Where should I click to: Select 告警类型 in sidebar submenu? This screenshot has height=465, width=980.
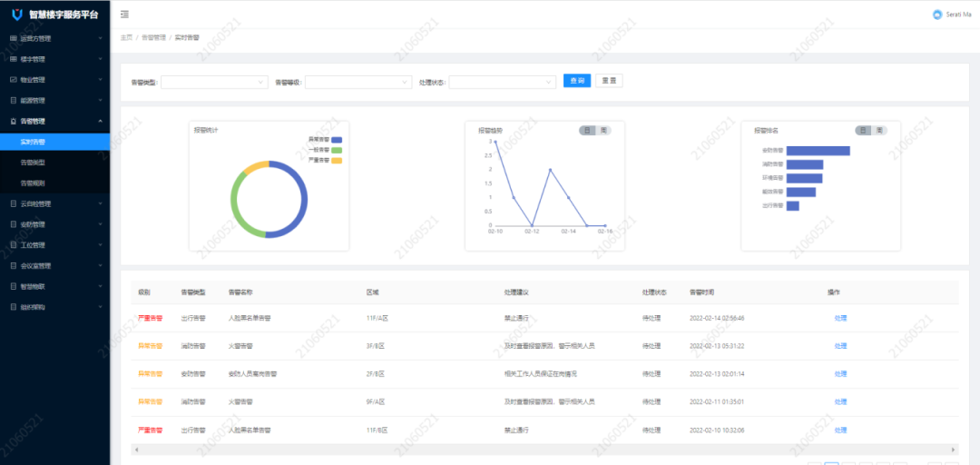[33, 163]
